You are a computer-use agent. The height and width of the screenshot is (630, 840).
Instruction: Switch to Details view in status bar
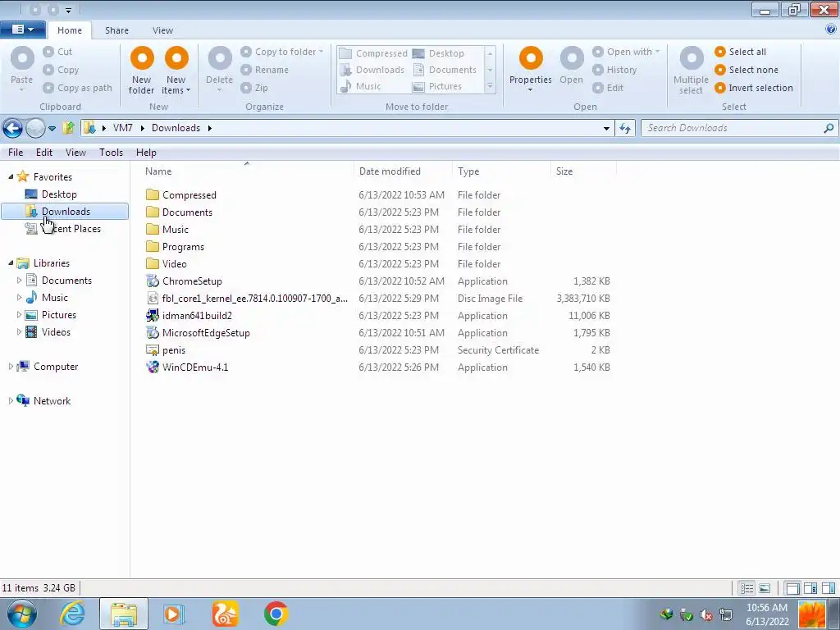click(746, 589)
